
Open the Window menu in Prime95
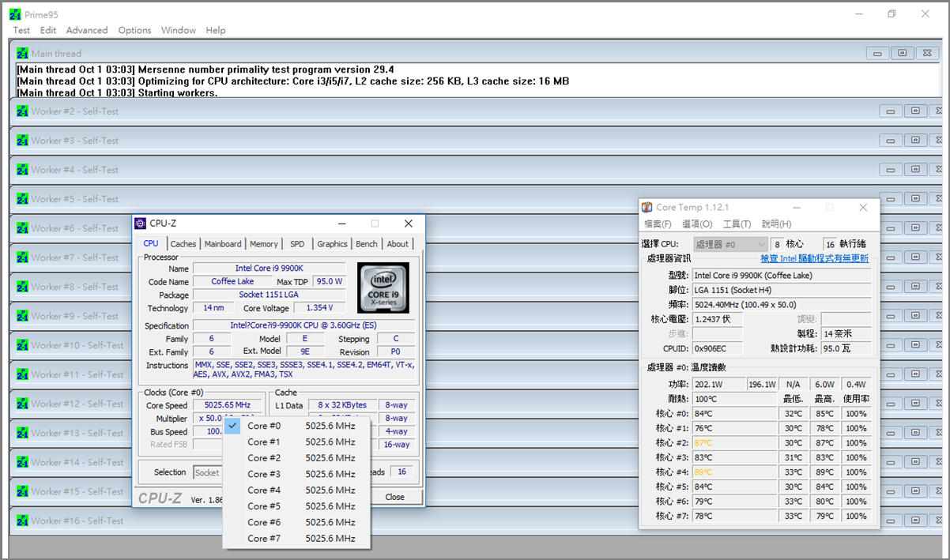tap(179, 30)
